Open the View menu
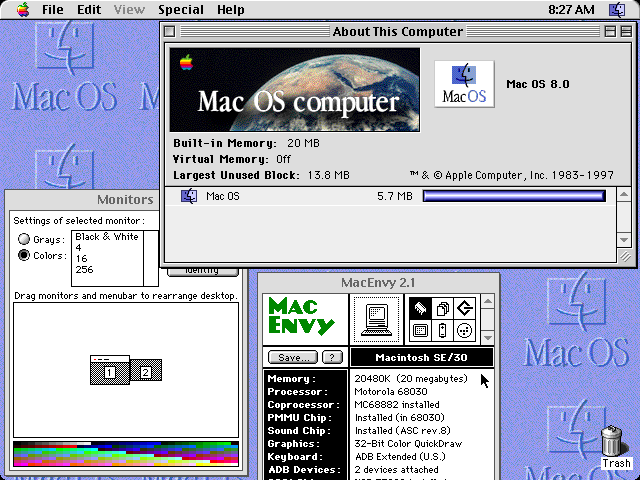This screenshot has width=640, height=480. click(129, 9)
